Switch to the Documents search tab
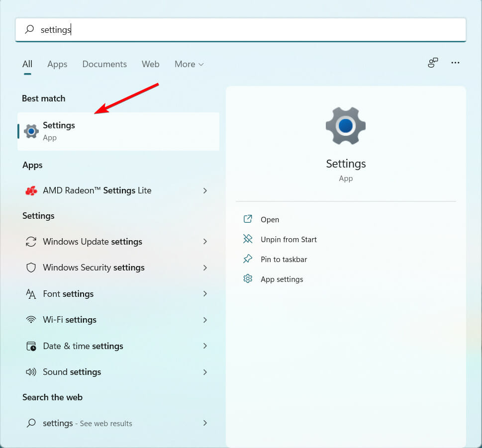Screen dimensions: 482x448 (104, 64)
